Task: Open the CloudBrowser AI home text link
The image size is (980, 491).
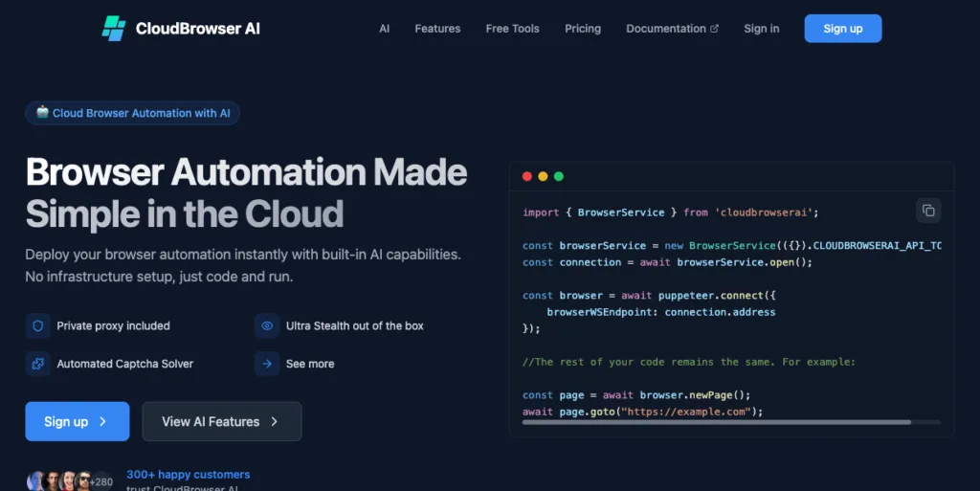Action: coord(197,29)
